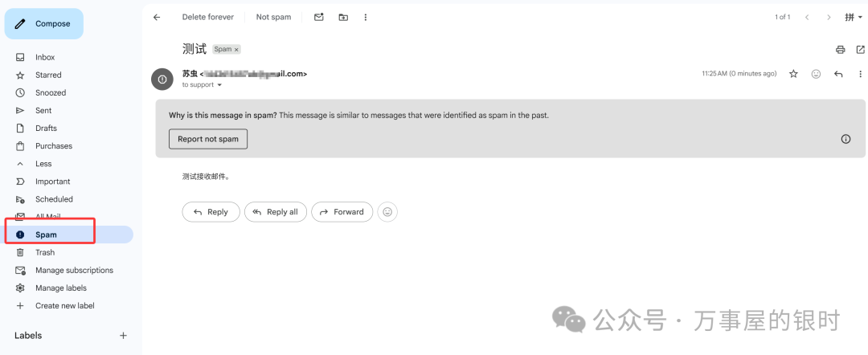This screenshot has height=355, width=868.
Task: Click the back arrow to message list
Action: pos(157,17)
